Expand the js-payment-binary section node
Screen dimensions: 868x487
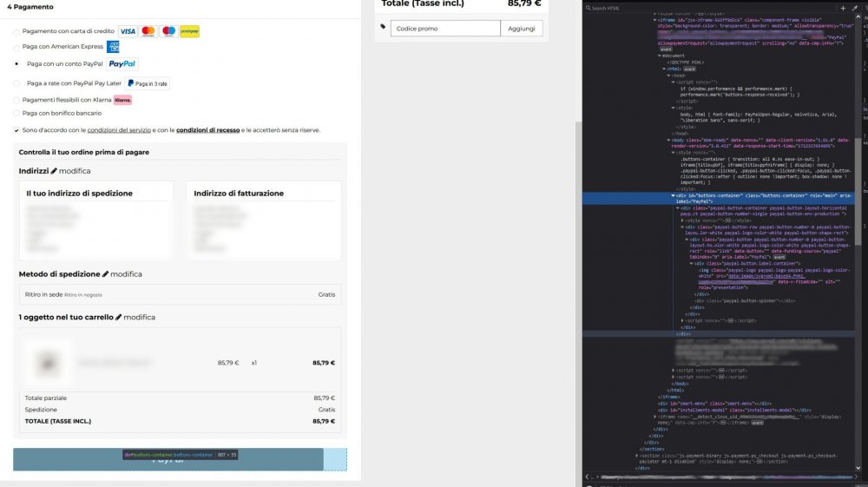click(636, 456)
